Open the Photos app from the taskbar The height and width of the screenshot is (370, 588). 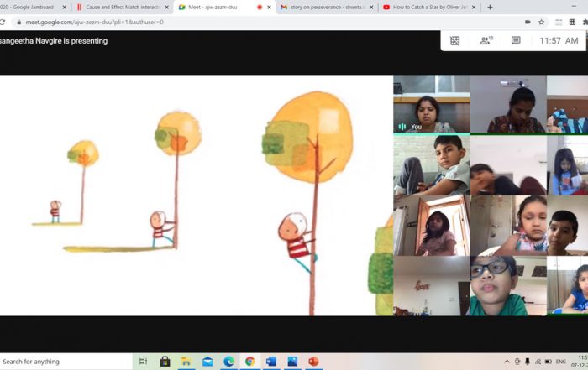(x=292, y=362)
